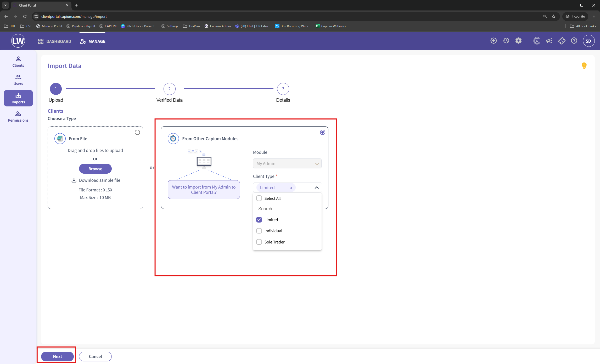Open the Permissions sidebar section

[x=18, y=117]
